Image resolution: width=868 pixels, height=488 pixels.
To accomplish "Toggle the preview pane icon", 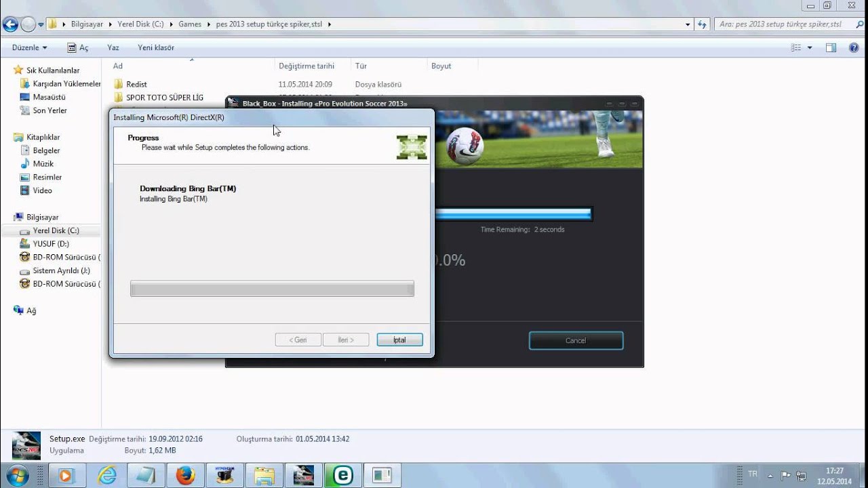I will tap(831, 47).
